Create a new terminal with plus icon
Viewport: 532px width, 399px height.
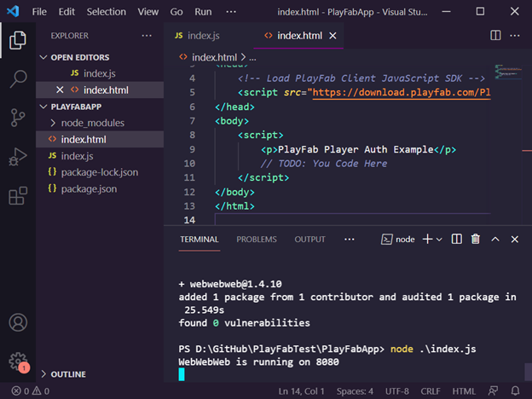pos(427,240)
